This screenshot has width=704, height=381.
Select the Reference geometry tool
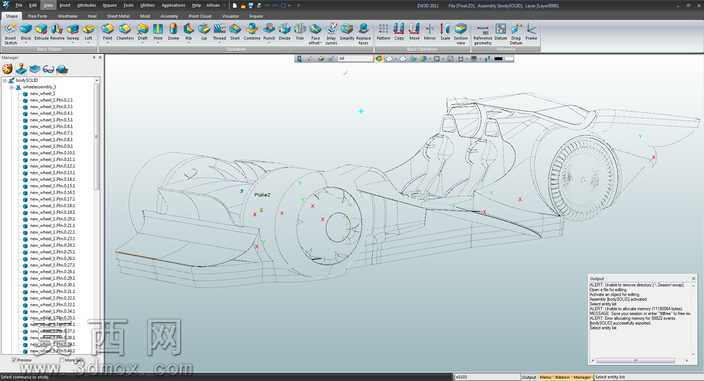(483, 34)
